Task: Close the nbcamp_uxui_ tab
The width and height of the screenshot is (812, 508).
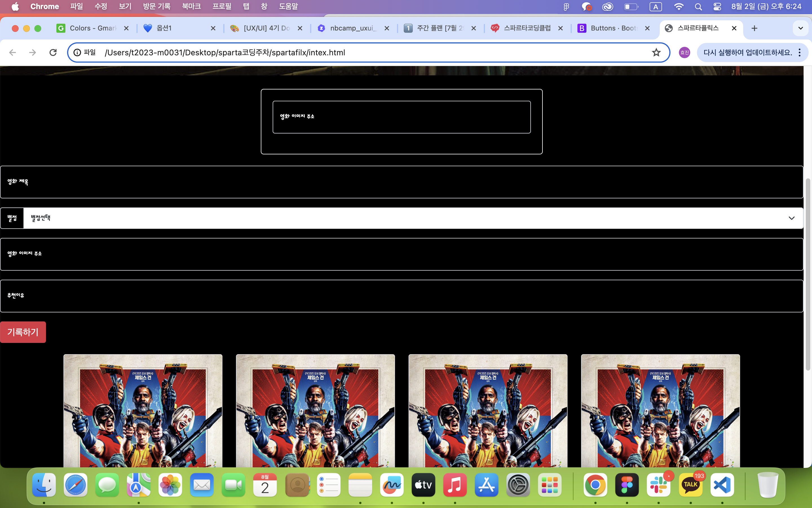Action: coord(387,28)
